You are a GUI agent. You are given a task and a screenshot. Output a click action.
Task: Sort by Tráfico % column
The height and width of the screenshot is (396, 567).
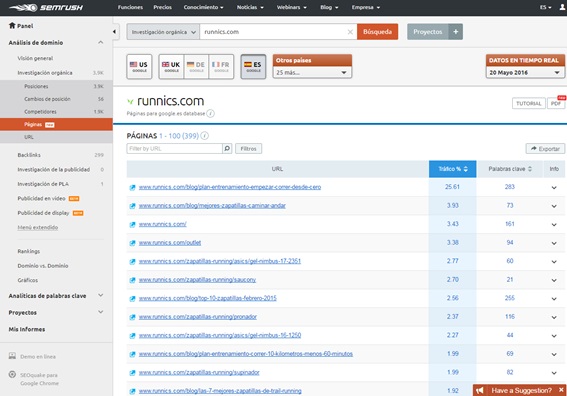tap(452, 169)
